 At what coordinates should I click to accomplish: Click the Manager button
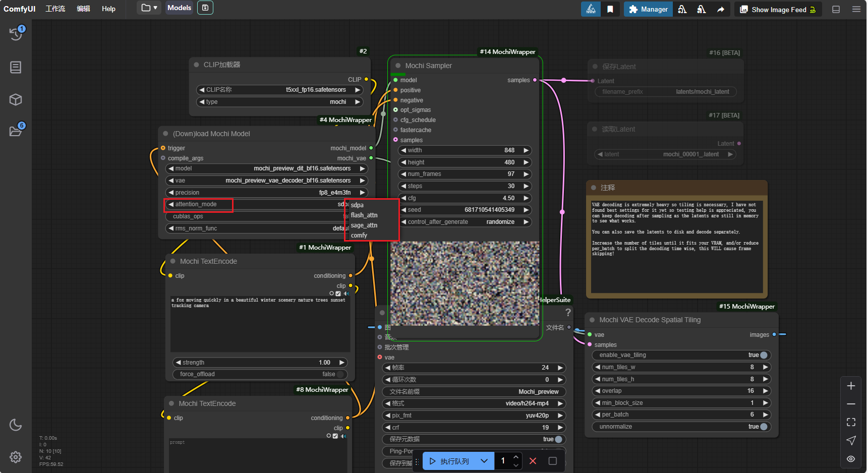648,9
